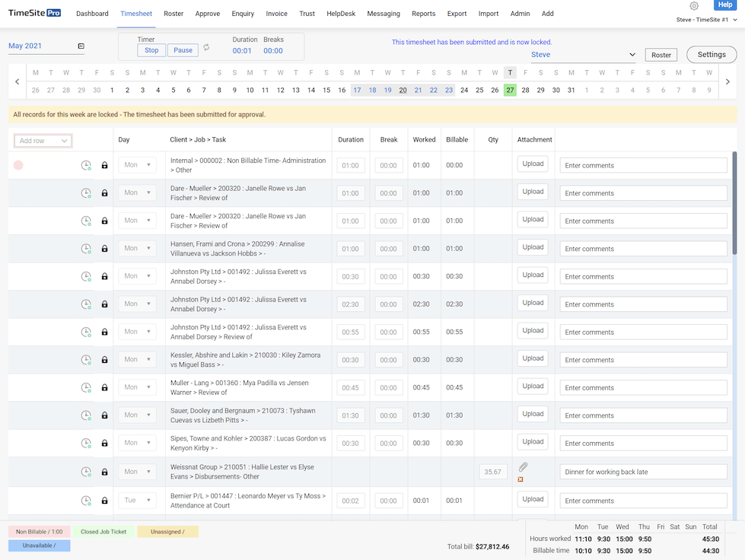The image size is (745, 560).
Task: Click the Unassigned yellow legend
Action: pyautogui.click(x=167, y=532)
